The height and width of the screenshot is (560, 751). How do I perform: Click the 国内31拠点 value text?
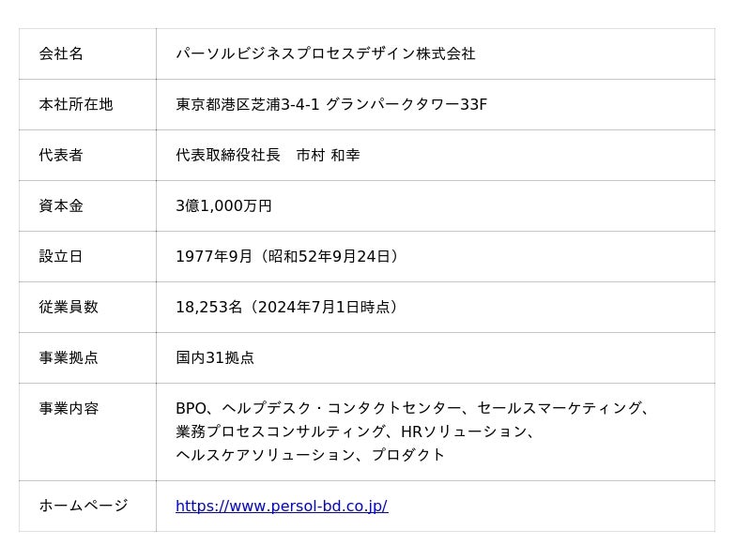coord(215,357)
